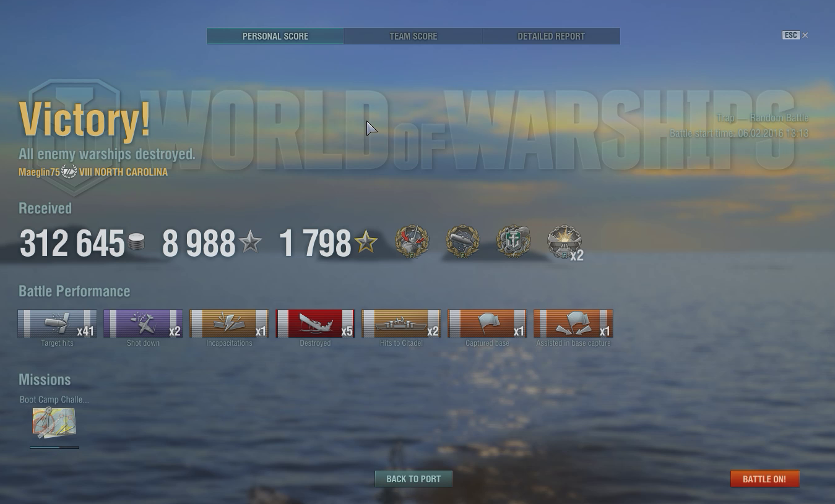
Task: Click the first achievement medal icon
Action: [412, 242]
